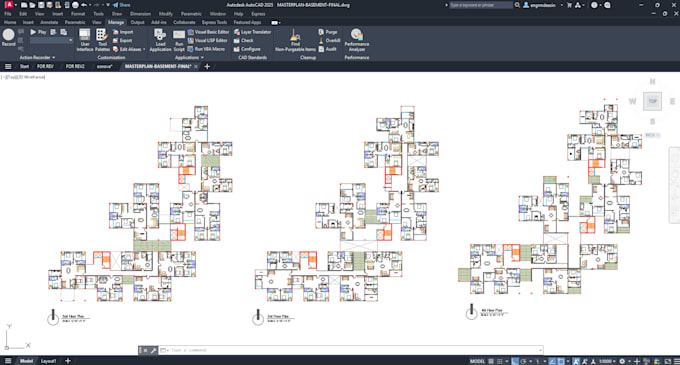Image resolution: width=680 pixels, height=365 pixels.
Task: Toggle annotation visibility in status bar
Action: [576, 361]
